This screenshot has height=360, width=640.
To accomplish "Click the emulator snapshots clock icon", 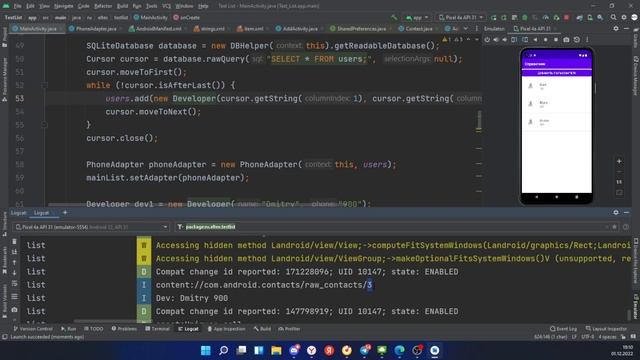I will click(x=576, y=40).
